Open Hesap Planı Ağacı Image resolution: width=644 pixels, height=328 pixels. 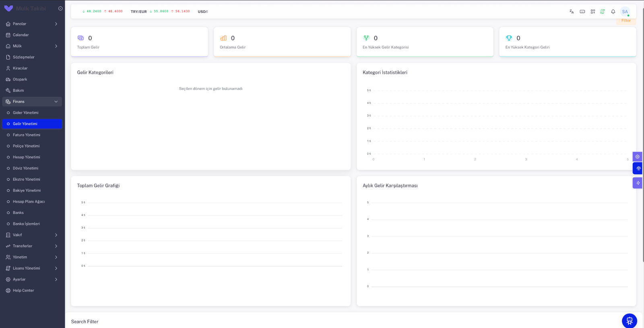(32, 202)
